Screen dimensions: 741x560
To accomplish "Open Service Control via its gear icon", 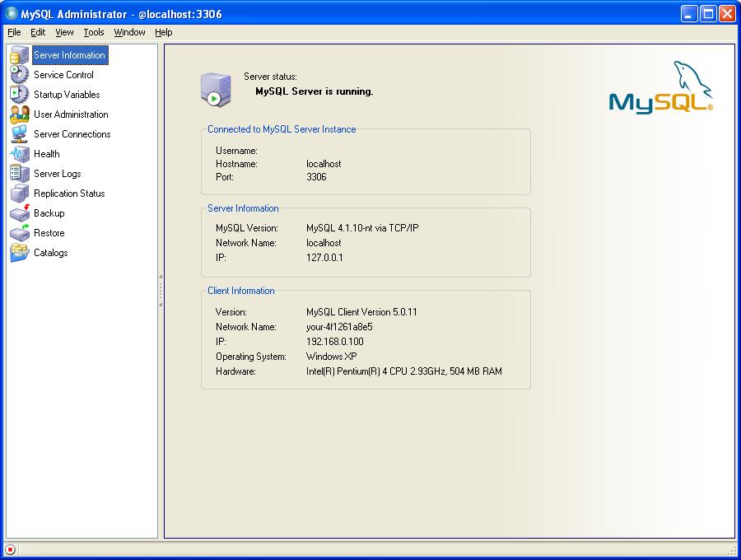I will [x=20, y=75].
